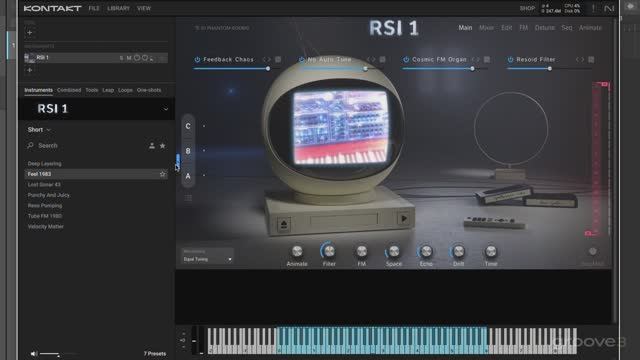The image size is (640, 360).
Task: Open the FILE menu
Action: [94, 8]
